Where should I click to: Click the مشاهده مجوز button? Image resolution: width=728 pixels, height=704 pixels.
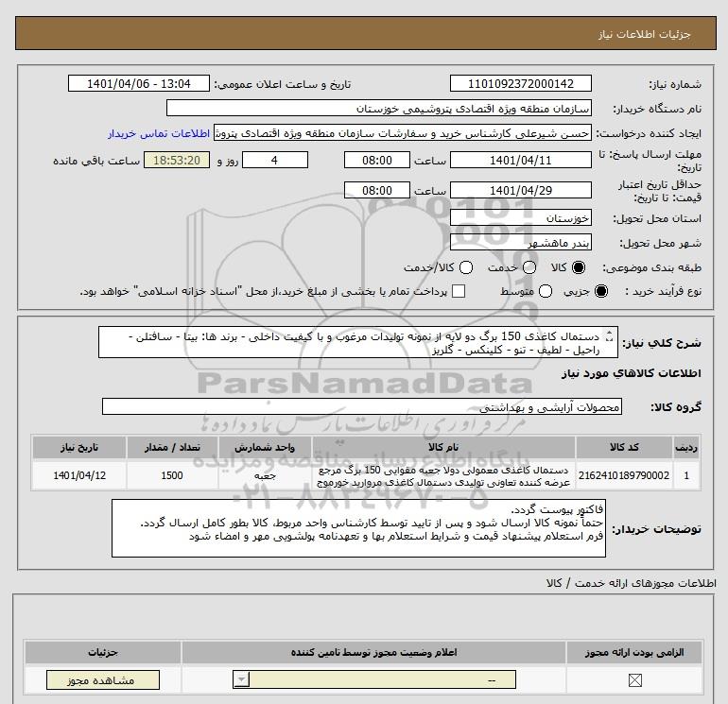103,680
